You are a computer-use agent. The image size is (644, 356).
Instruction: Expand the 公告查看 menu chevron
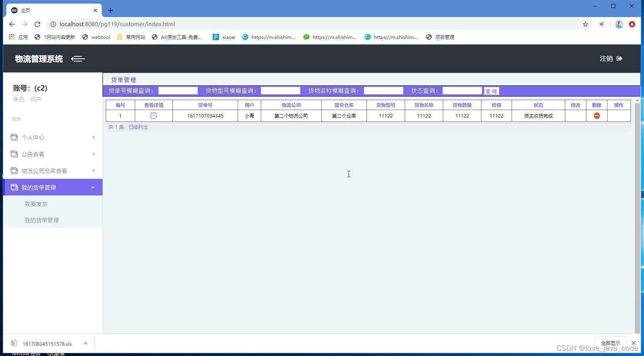94,154
